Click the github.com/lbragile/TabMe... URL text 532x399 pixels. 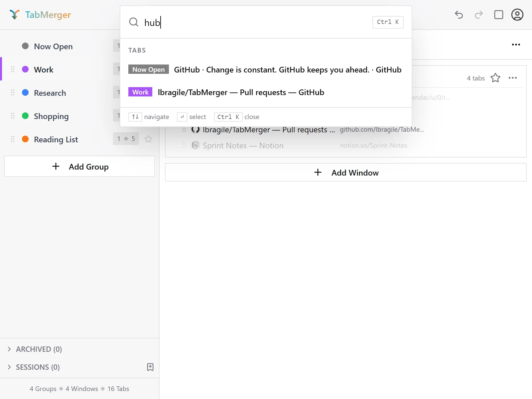click(382, 130)
